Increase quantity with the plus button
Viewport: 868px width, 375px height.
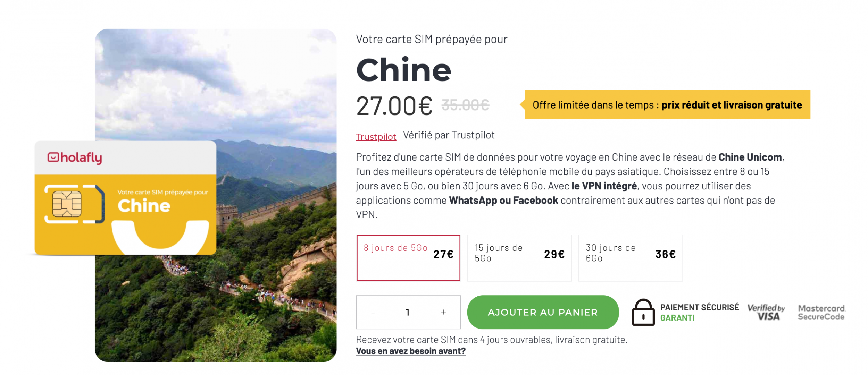coord(443,312)
